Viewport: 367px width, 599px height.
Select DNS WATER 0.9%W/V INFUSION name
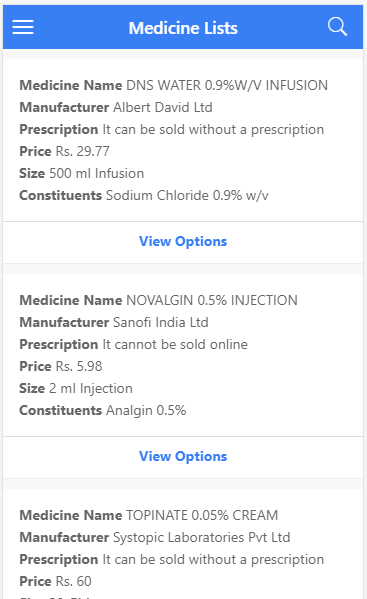point(227,85)
